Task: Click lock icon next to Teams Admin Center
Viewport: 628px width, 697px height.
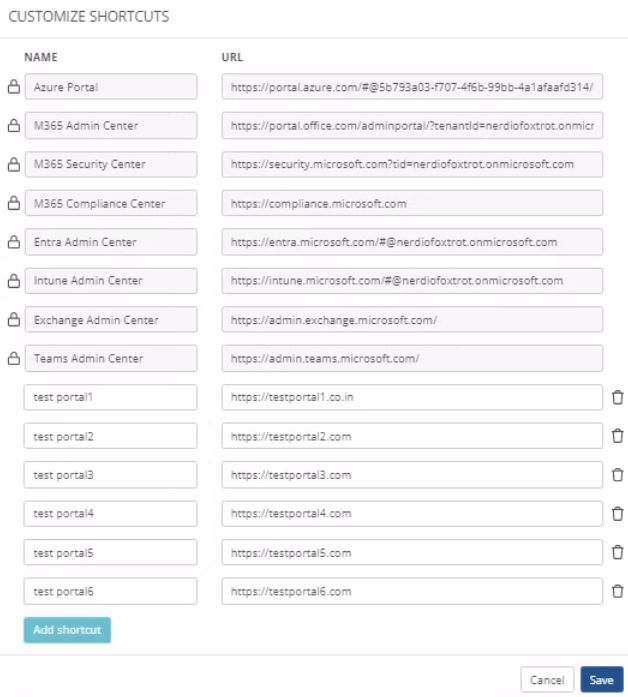Action: (x=14, y=358)
